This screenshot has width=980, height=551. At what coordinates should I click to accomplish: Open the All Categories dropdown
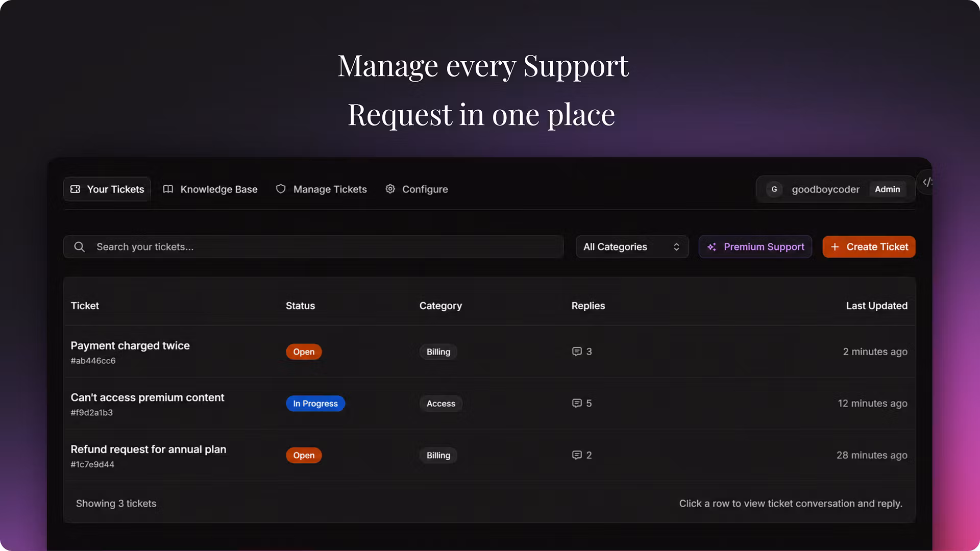632,247
